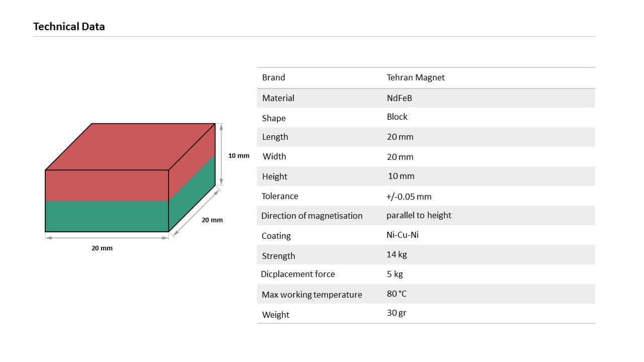This screenshot has width=644, height=362.
Task: Select the 30 gr weight value
Action: (396, 313)
